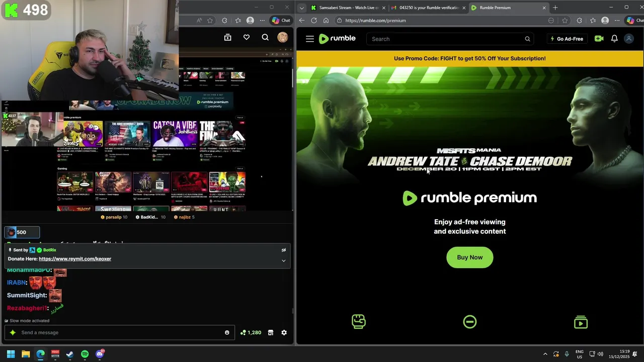
Task: Click the Rumble search magnifier icon
Action: (x=527, y=39)
